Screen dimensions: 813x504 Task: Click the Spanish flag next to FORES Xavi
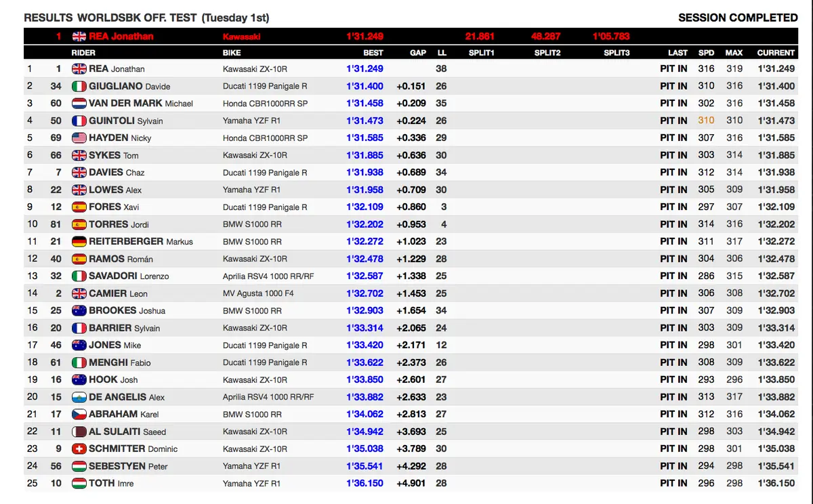click(79, 207)
